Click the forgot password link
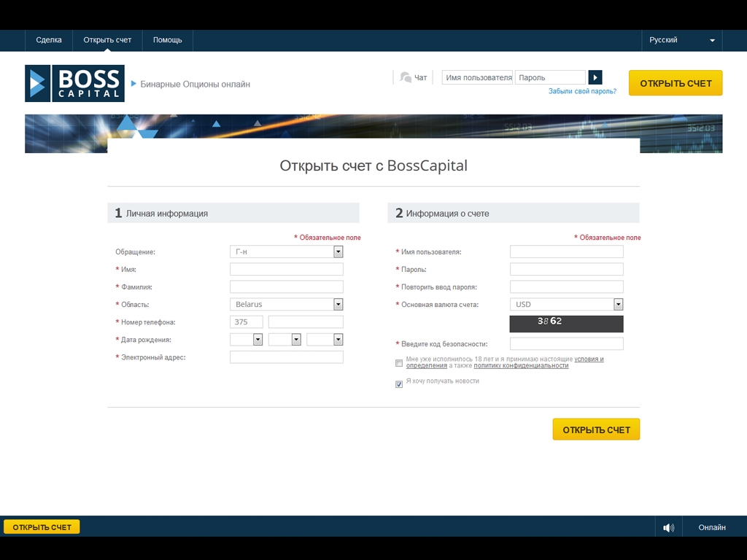The height and width of the screenshot is (560, 747). (582, 92)
